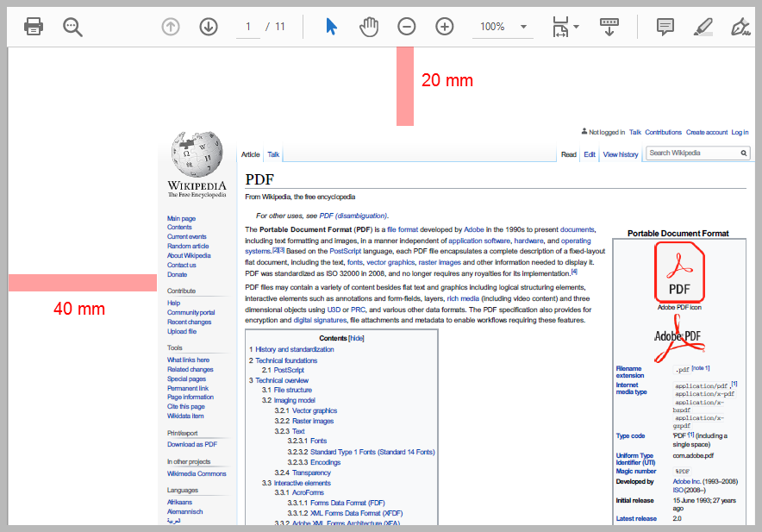
Task: Click the Type code infobox label
Action: [630, 436]
